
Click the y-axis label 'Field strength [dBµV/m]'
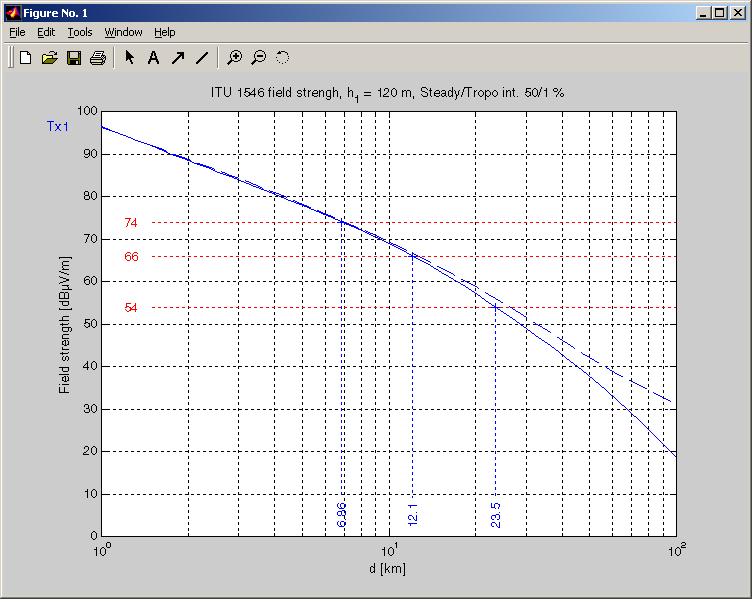click(64, 325)
